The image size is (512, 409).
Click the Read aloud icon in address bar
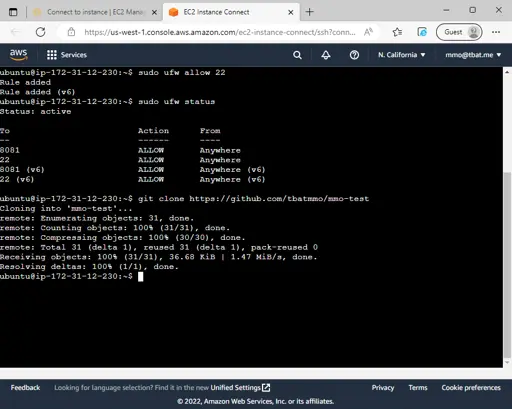point(368,32)
